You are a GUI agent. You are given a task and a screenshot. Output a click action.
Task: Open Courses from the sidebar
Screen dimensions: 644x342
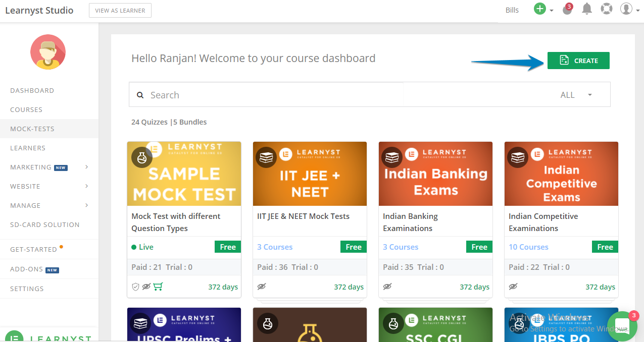point(26,109)
